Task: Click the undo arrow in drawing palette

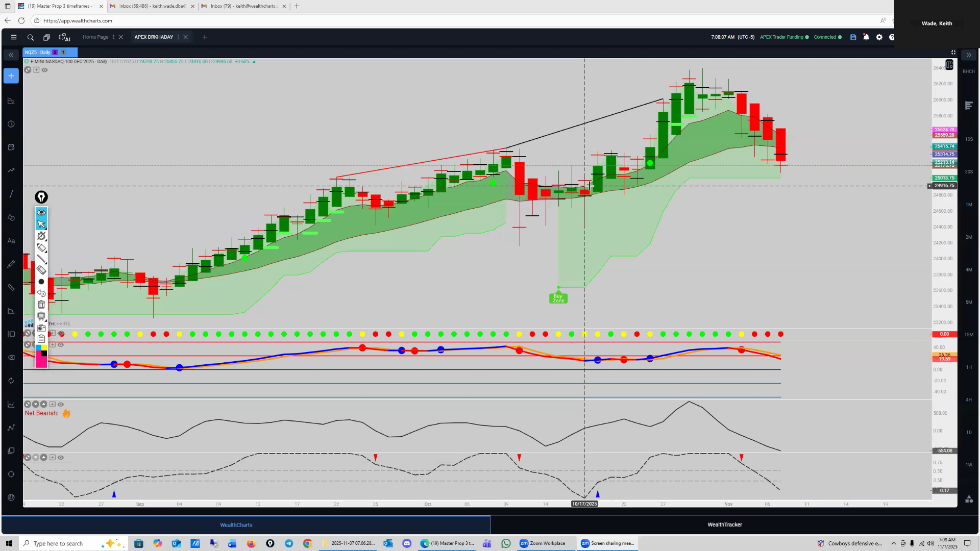Action: (x=41, y=293)
